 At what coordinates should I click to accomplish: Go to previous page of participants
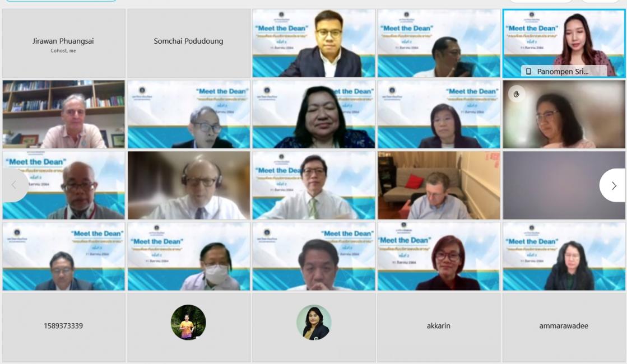(15, 185)
